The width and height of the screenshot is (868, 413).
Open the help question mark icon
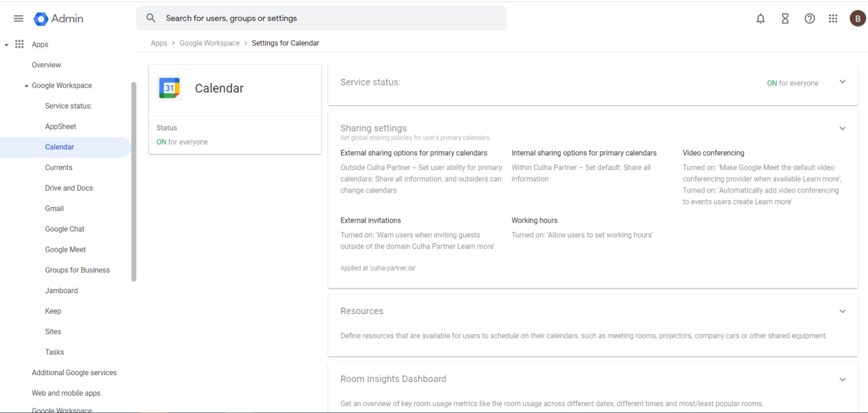click(809, 18)
